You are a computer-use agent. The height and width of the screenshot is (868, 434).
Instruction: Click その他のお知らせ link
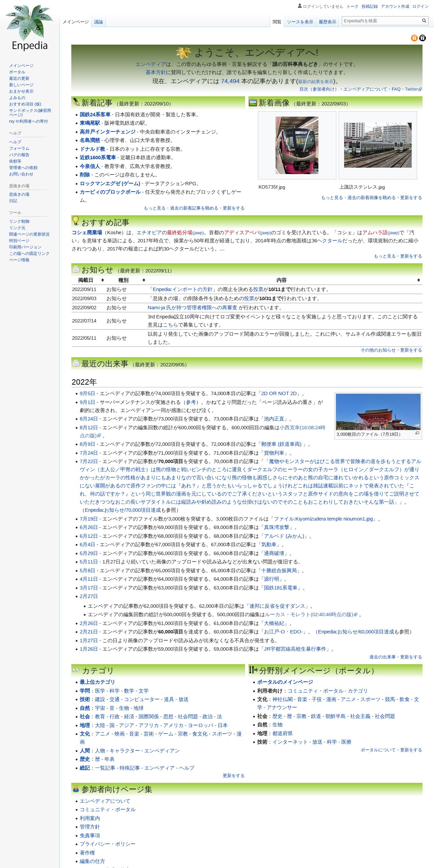point(378,350)
